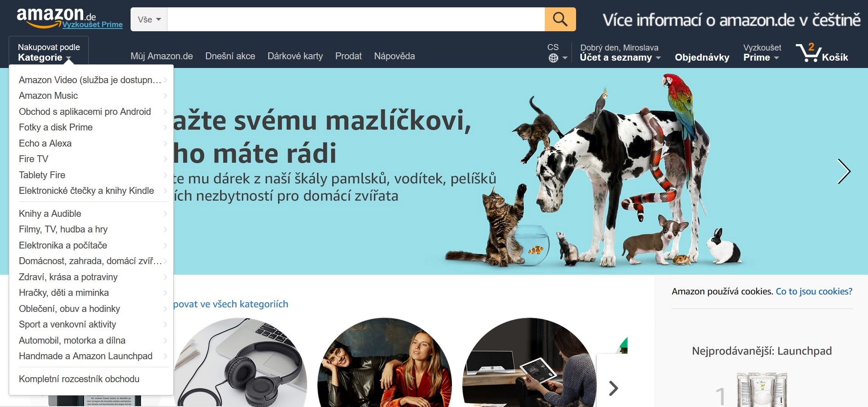Click into the search input field

pyautogui.click(x=356, y=19)
